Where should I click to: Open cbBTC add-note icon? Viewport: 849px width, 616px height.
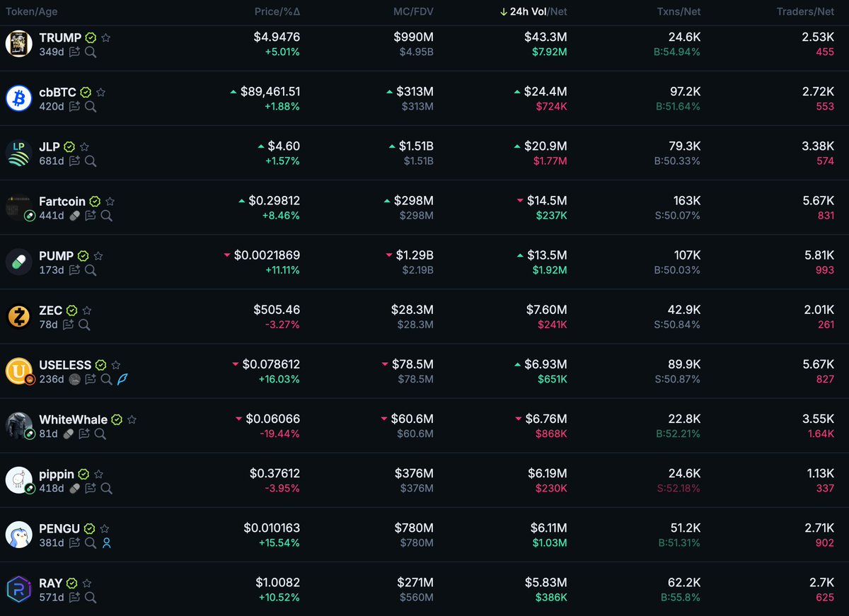[x=74, y=107]
